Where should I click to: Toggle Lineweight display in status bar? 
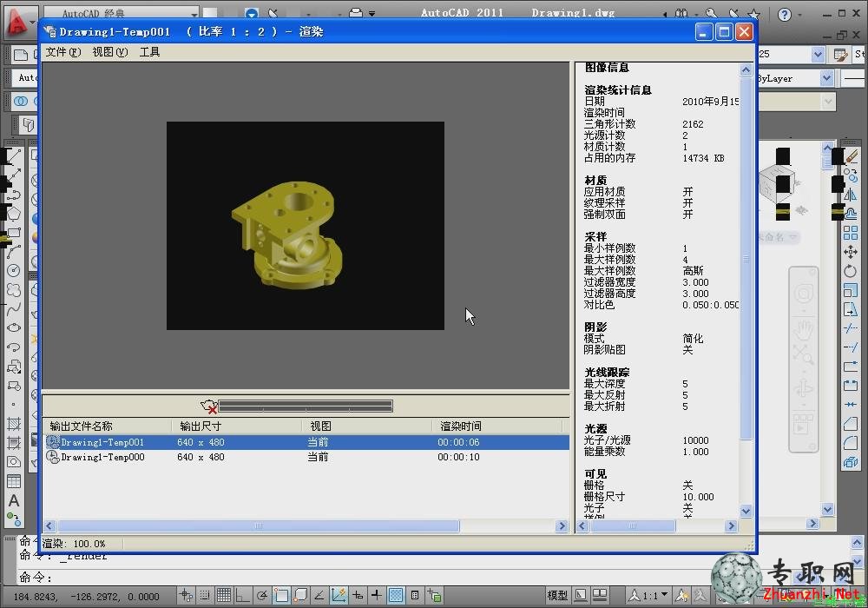click(377, 595)
